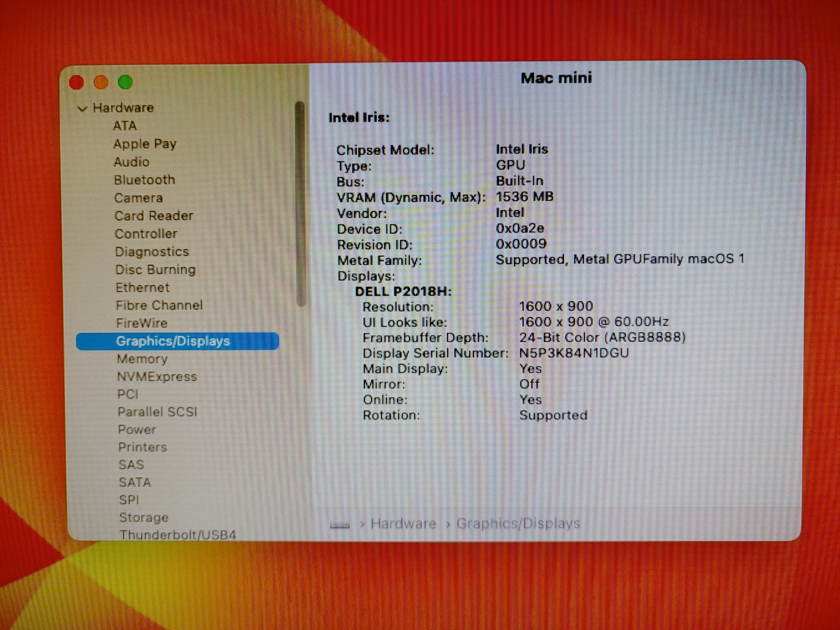Click the Framebuffer Depth value 24-Bit Color

pyautogui.click(x=603, y=337)
